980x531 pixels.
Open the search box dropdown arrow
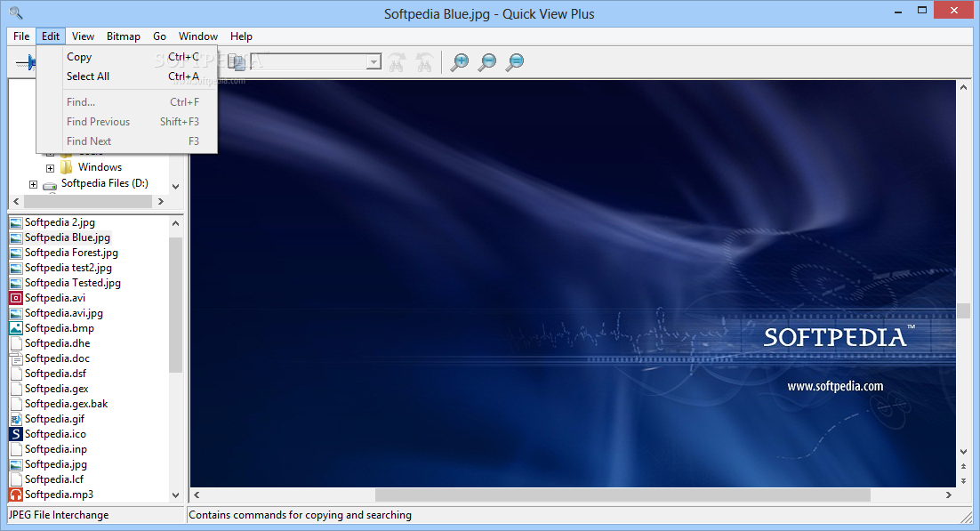[374, 61]
